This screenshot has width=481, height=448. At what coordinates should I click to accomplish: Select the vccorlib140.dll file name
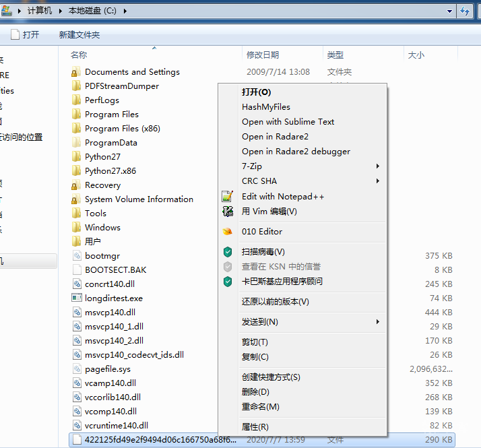pos(113,397)
